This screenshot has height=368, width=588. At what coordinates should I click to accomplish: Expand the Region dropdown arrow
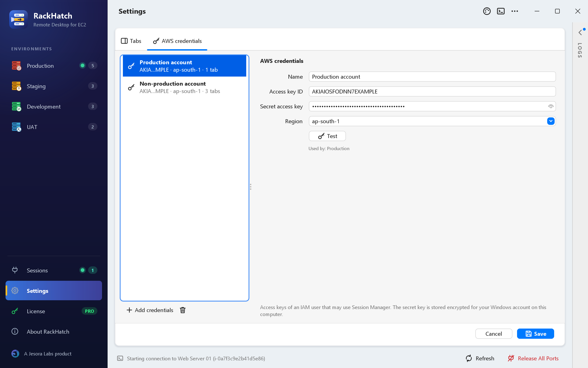pyautogui.click(x=550, y=121)
